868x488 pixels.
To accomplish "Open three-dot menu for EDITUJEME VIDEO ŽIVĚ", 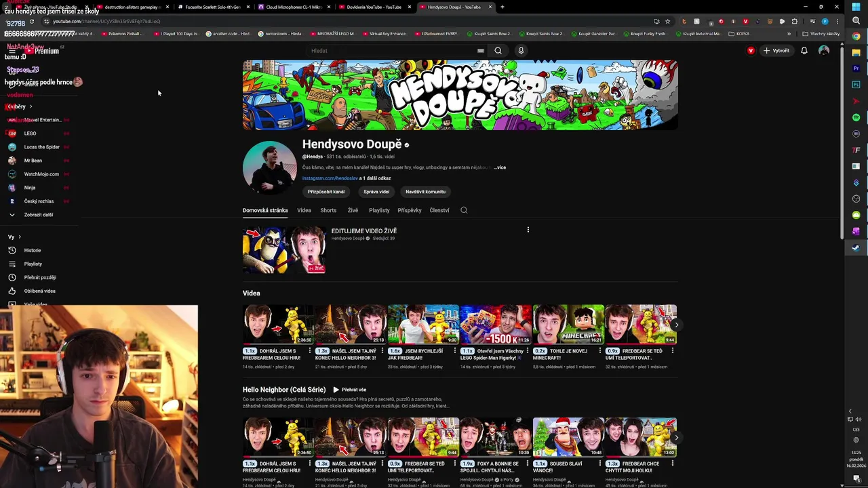I will (528, 230).
